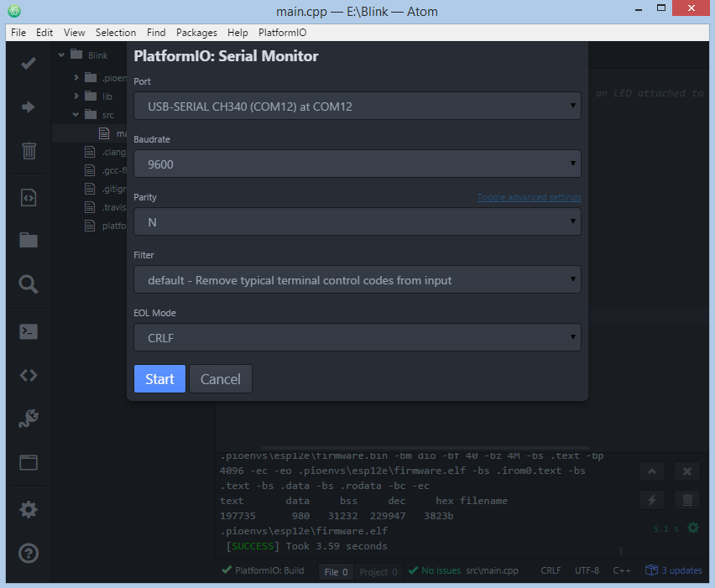Image resolution: width=715 pixels, height=588 pixels.
Task: Click the help question mark icon
Action: pos(29,554)
